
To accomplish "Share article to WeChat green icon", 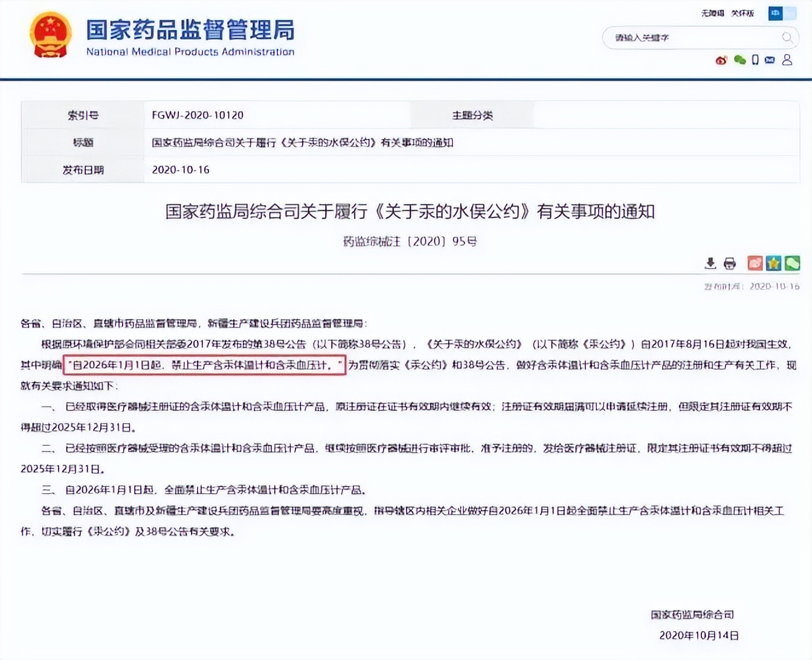I will [792, 263].
